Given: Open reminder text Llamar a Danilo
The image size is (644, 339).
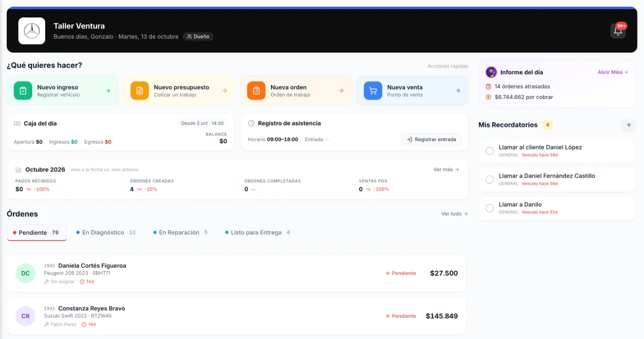Looking at the screenshot, I should (520, 204).
